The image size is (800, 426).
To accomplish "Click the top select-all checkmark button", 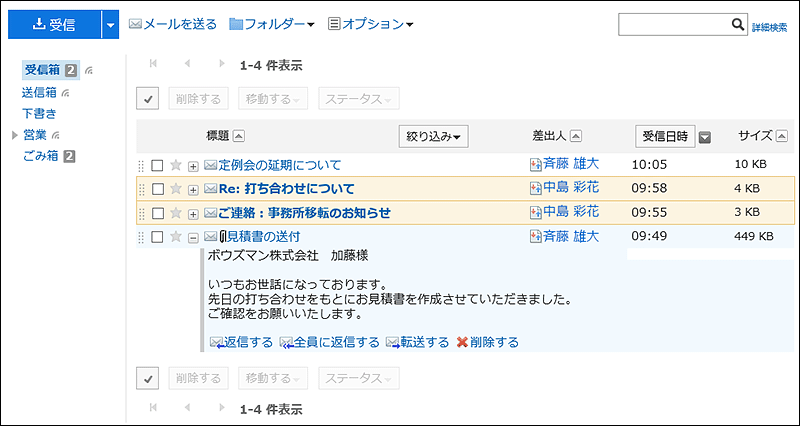I will [x=148, y=98].
